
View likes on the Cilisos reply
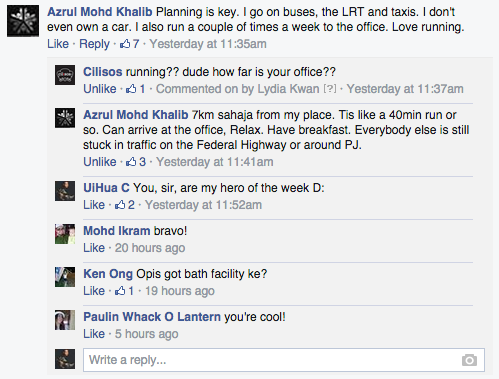[x=136, y=89]
